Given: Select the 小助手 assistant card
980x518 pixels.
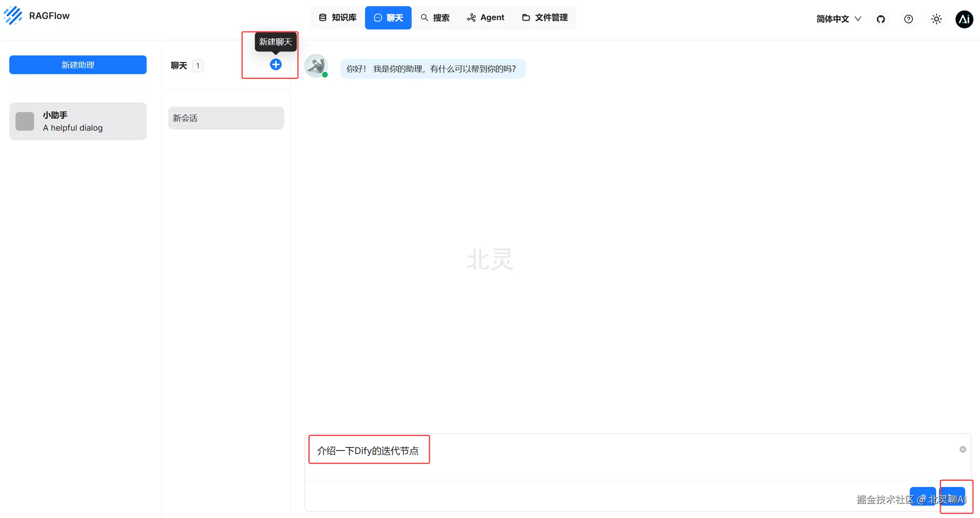Looking at the screenshot, I should click(78, 121).
